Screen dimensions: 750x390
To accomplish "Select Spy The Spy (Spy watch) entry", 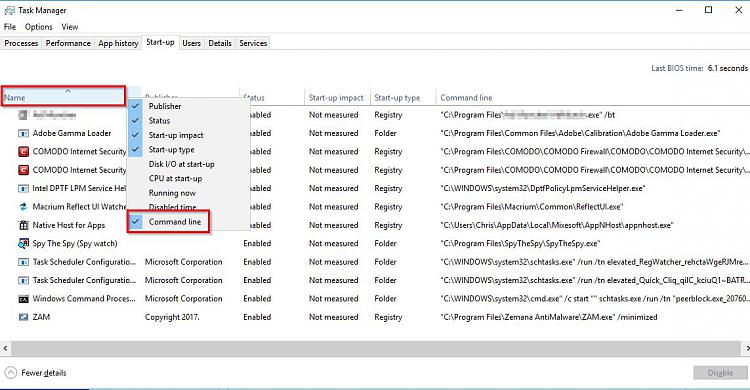I will [x=75, y=244].
